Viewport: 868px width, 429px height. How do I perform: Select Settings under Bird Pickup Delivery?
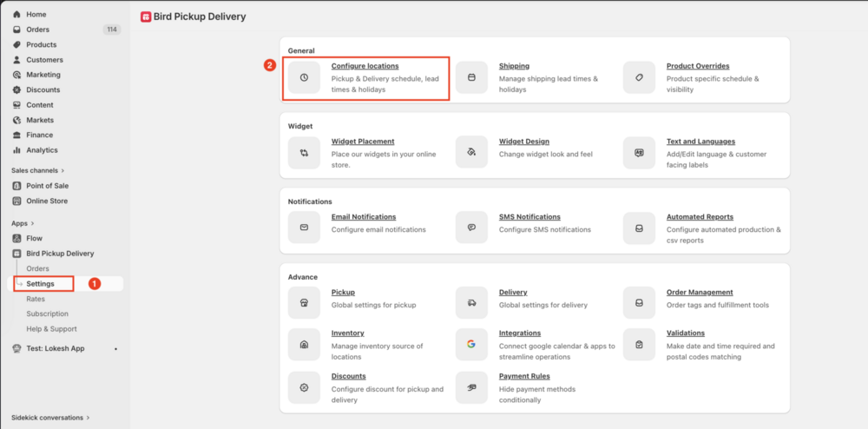click(41, 284)
